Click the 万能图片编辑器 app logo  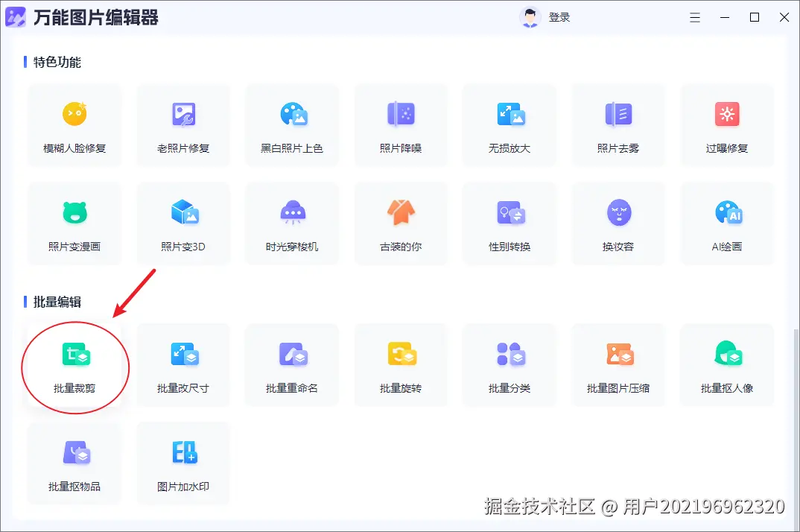16,17
